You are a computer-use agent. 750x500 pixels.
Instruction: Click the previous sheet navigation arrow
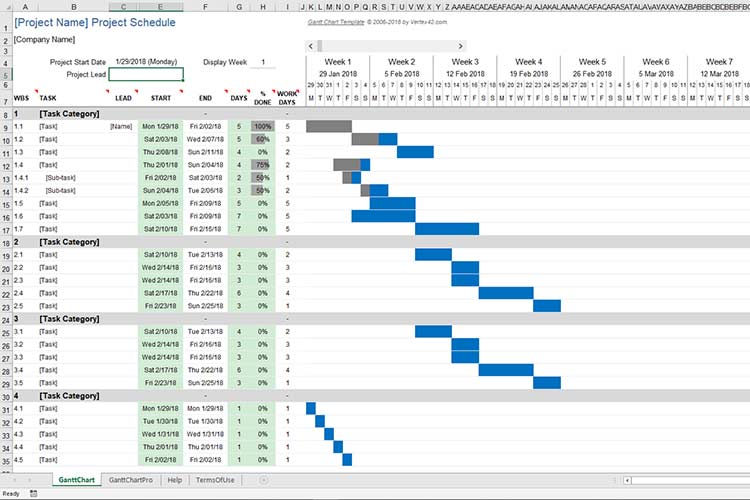(x=15, y=481)
